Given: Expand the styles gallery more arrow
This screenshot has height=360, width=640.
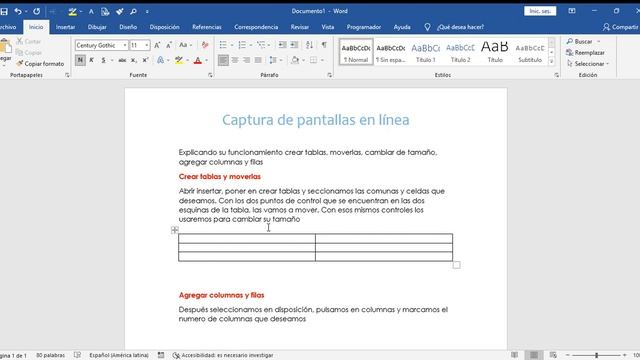Looking at the screenshot, I should tap(551, 61).
